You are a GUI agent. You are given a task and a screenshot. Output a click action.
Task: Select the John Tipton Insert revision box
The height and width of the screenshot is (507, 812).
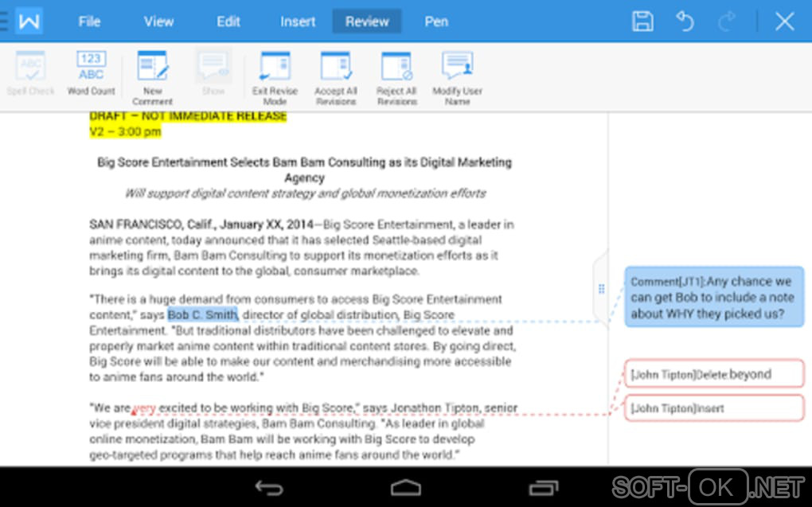[x=714, y=408]
